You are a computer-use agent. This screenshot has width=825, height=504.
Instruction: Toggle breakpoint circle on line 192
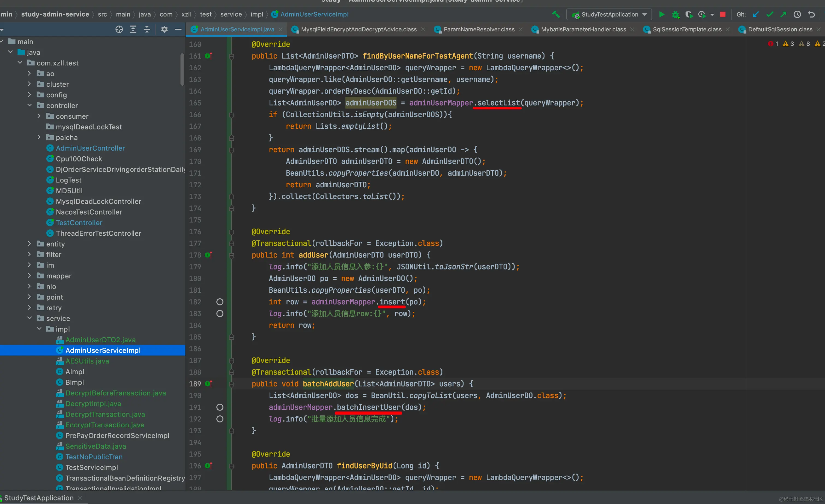coord(220,419)
